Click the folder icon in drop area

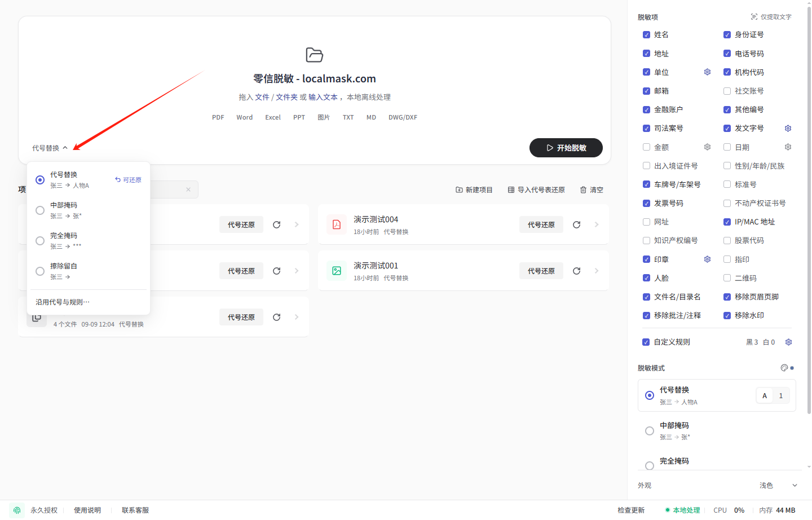click(x=314, y=55)
